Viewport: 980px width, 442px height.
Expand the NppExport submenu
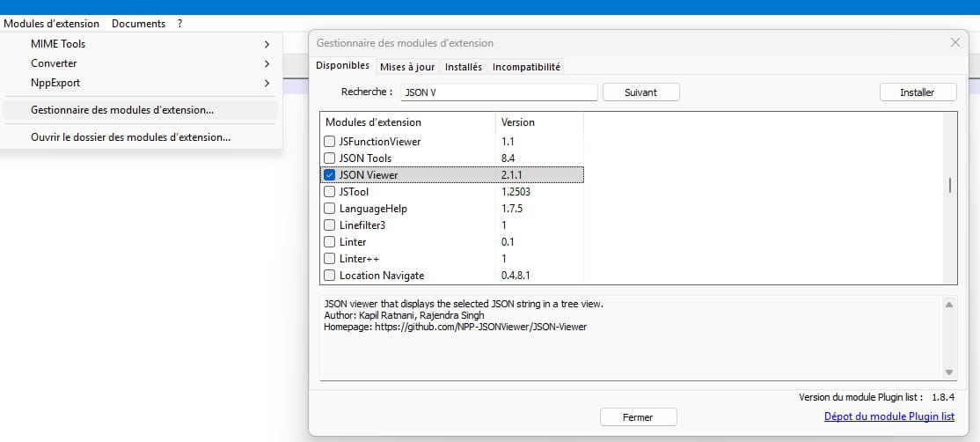[x=140, y=83]
